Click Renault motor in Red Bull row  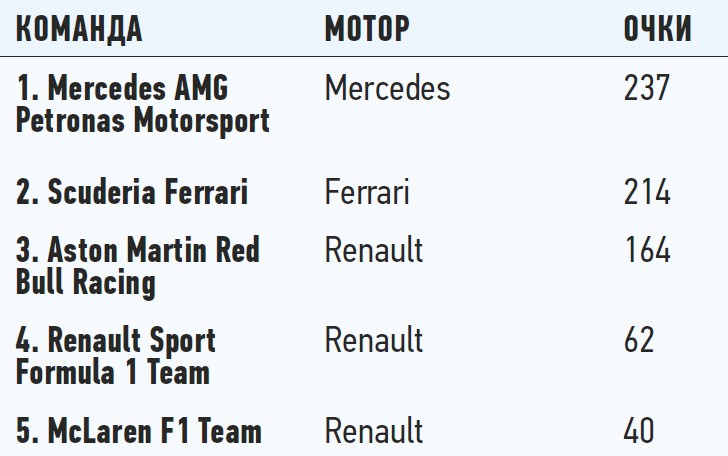[x=374, y=249]
